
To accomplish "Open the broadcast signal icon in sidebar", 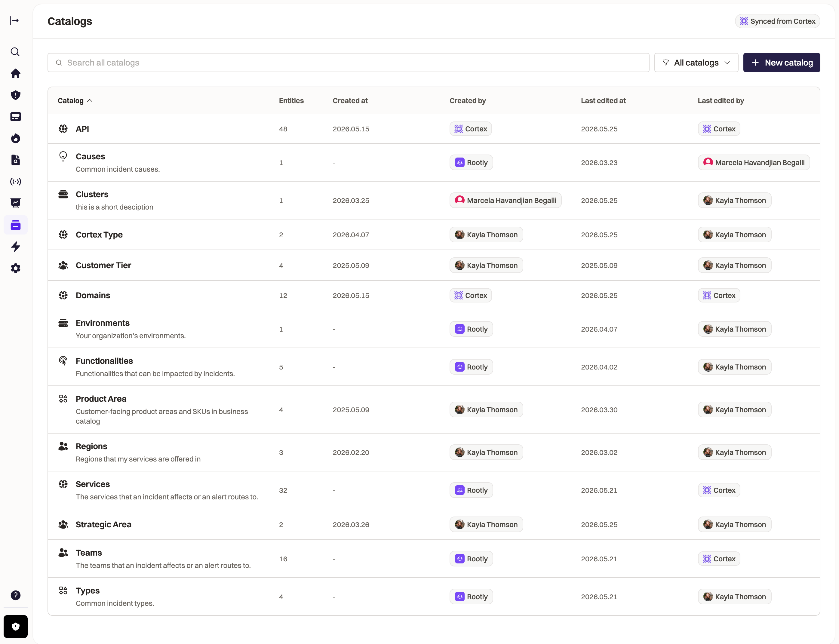I will pos(15,181).
